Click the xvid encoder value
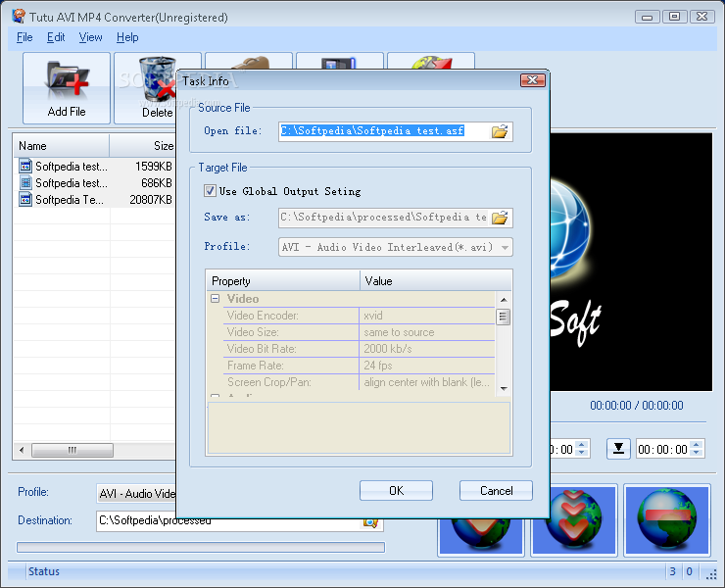 click(x=372, y=316)
